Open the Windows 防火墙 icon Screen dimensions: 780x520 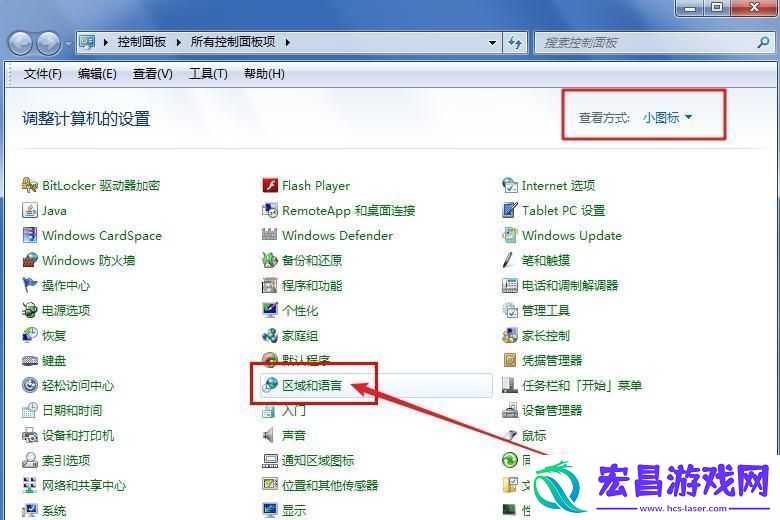pyautogui.click(x=29, y=260)
